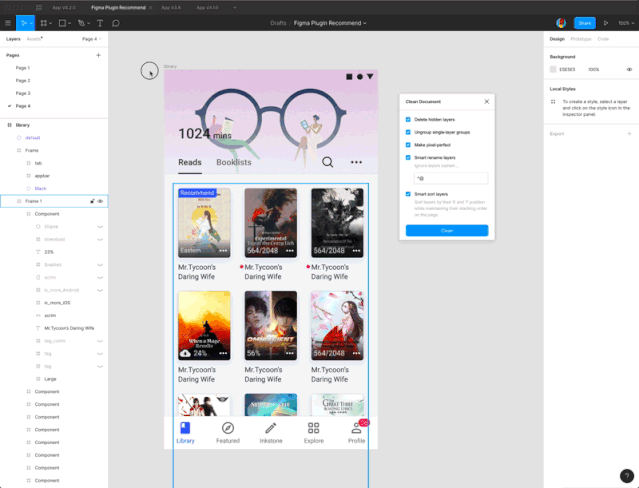Click the background 100% opacity value

(594, 70)
